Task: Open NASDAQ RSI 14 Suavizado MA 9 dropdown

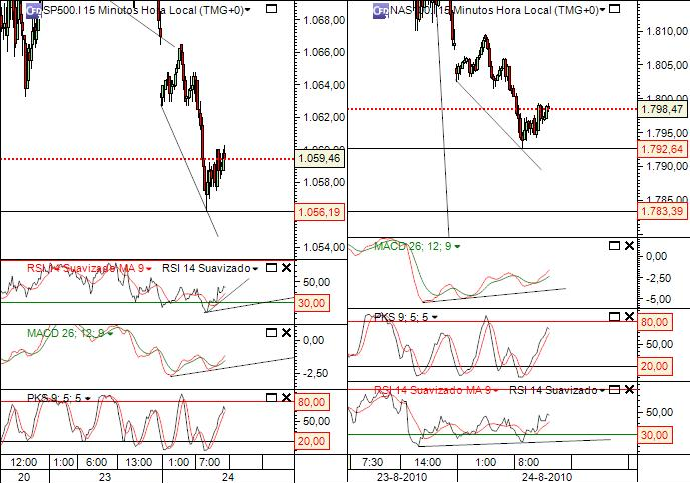Action: (x=496, y=391)
